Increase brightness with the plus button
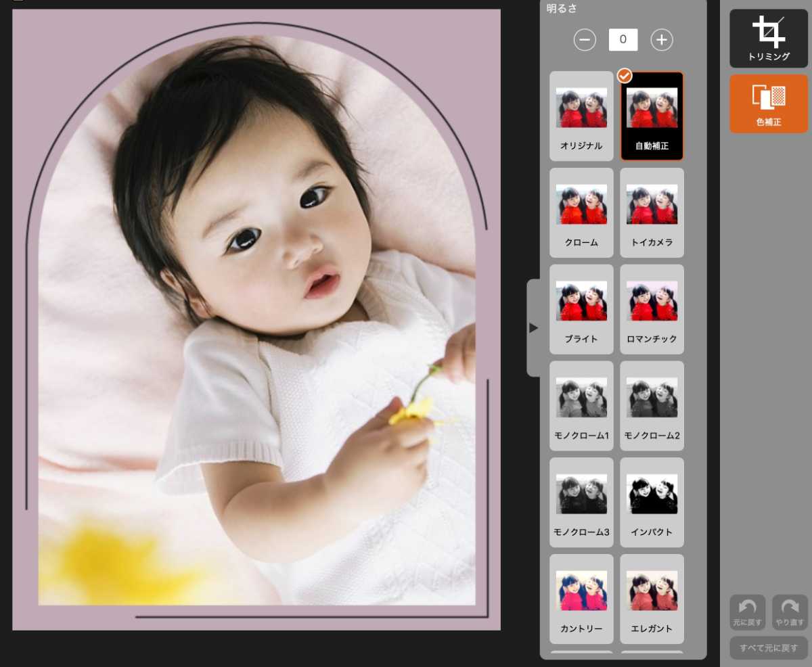 (x=662, y=40)
